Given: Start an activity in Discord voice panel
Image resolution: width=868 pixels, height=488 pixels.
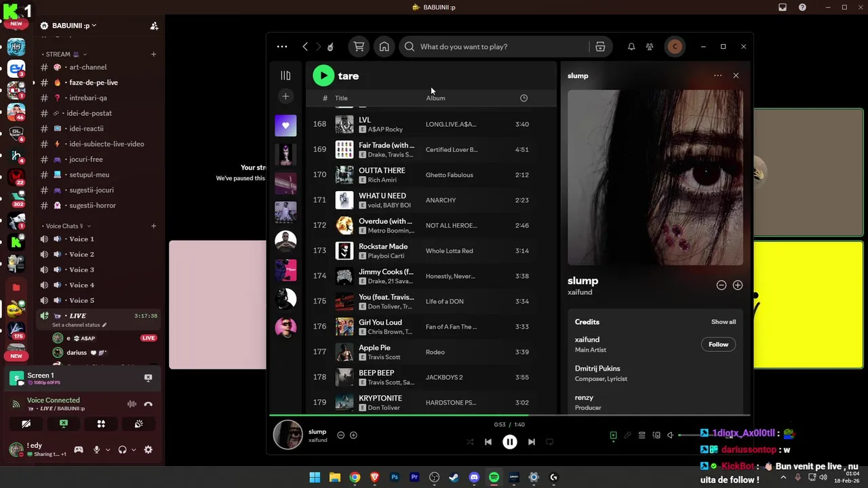Looking at the screenshot, I should pos(101,424).
